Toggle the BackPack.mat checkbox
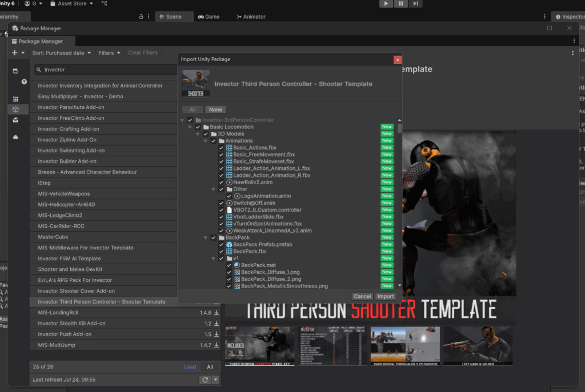Image resolution: width=585 pixels, height=392 pixels. 229,265
